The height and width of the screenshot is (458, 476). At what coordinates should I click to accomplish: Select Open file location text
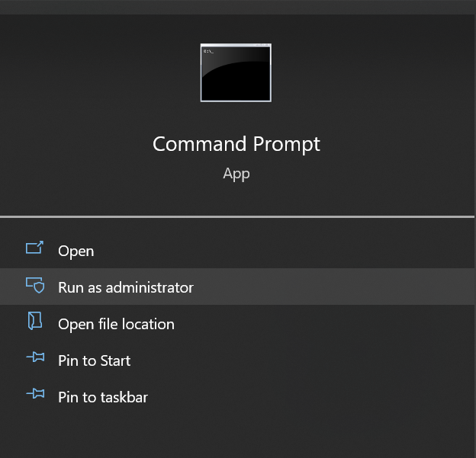116,324
